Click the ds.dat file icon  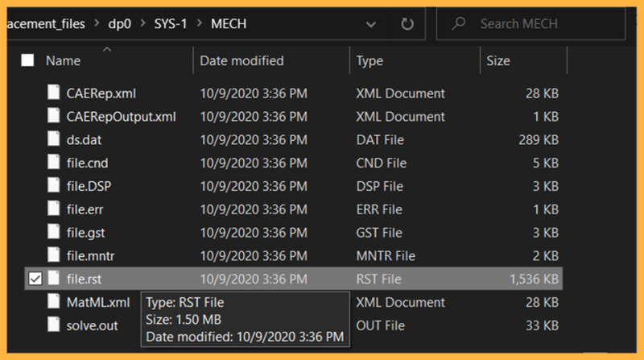pyautogui.click(x=54, y=140)
